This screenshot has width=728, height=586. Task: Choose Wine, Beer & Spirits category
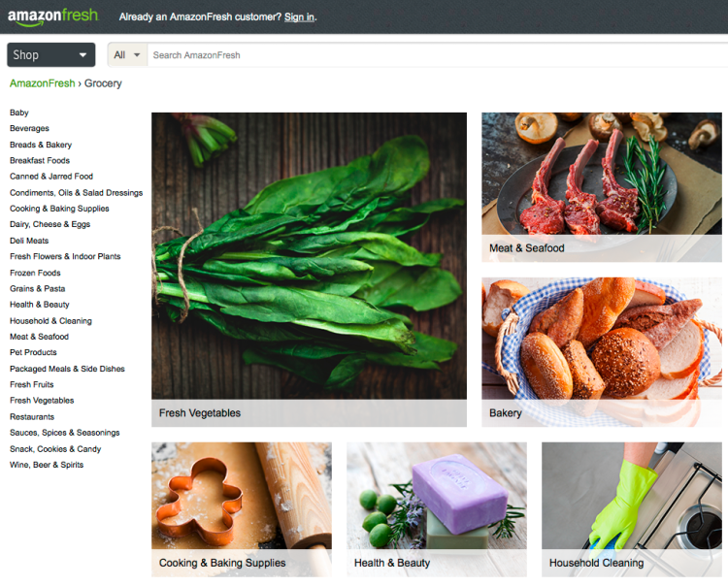[47, 465]
